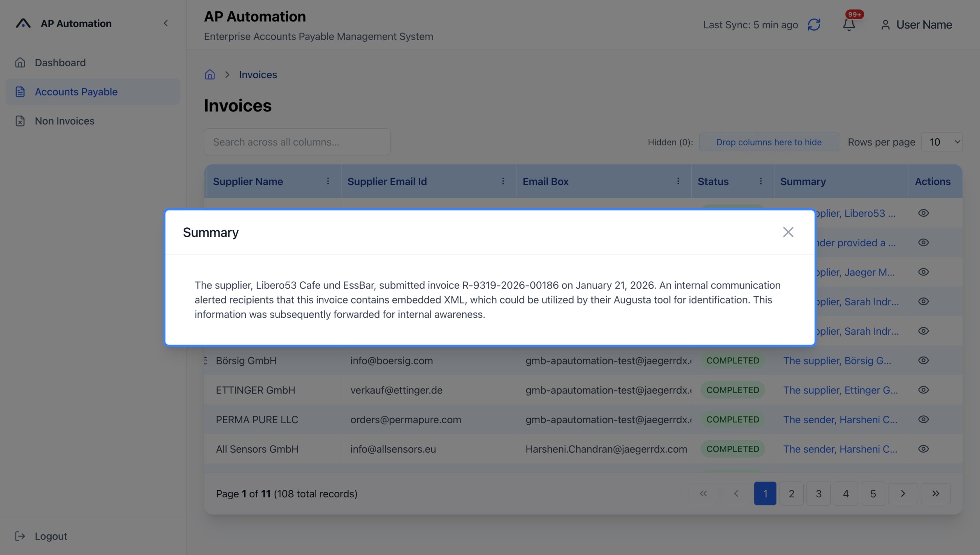Click the home icon in the breadcrumb

210,74
